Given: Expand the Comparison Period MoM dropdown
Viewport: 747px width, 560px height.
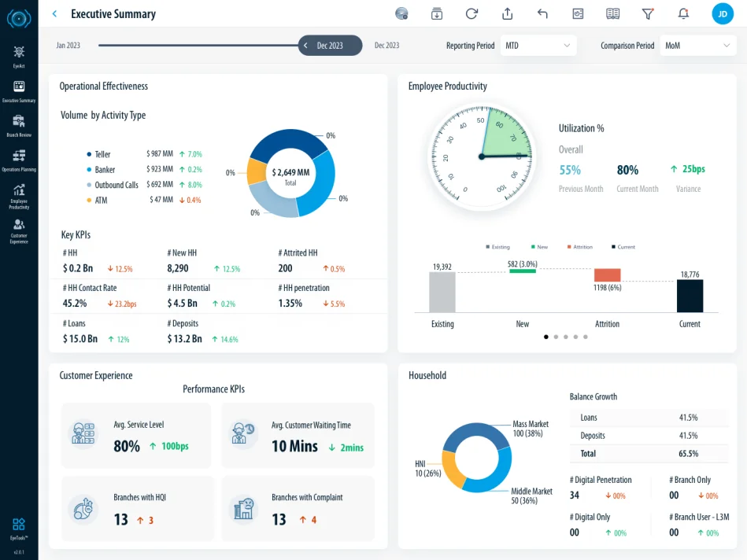Looking at the screenshot, I should click(697, 46).
